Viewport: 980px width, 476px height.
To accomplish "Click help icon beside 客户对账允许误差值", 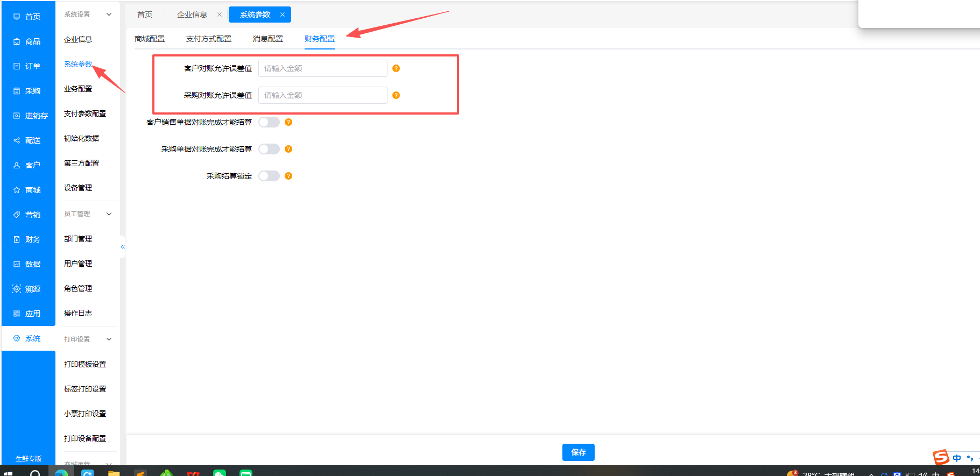I will coord(396,68).
